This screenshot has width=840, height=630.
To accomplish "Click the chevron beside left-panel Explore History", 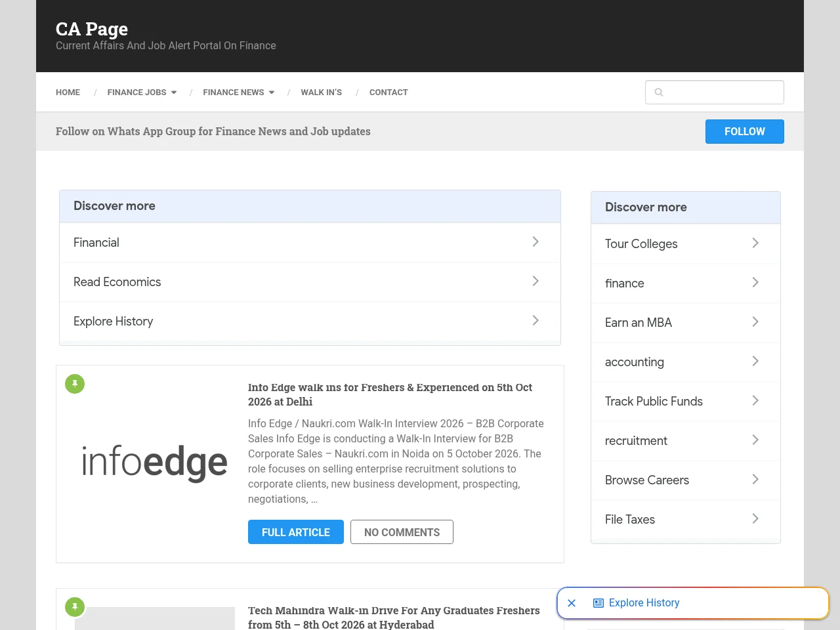I will click(x=535, y=320).
